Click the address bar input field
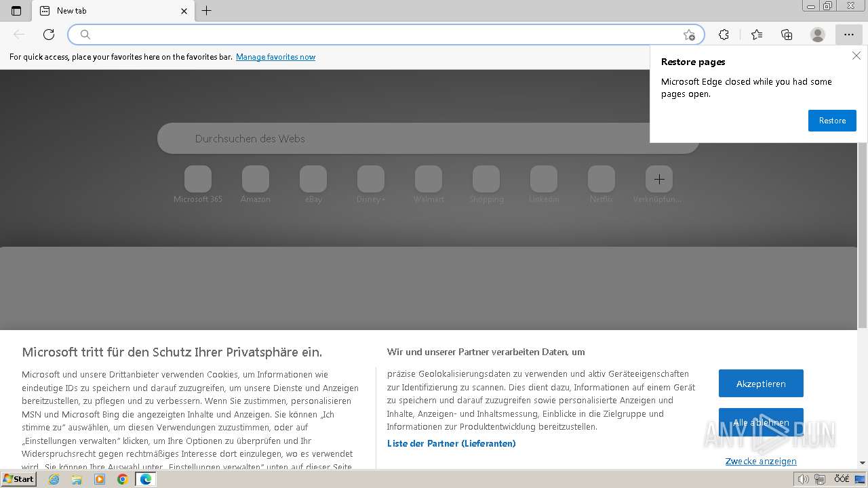 pyautogui.click(x=387, y=35)
